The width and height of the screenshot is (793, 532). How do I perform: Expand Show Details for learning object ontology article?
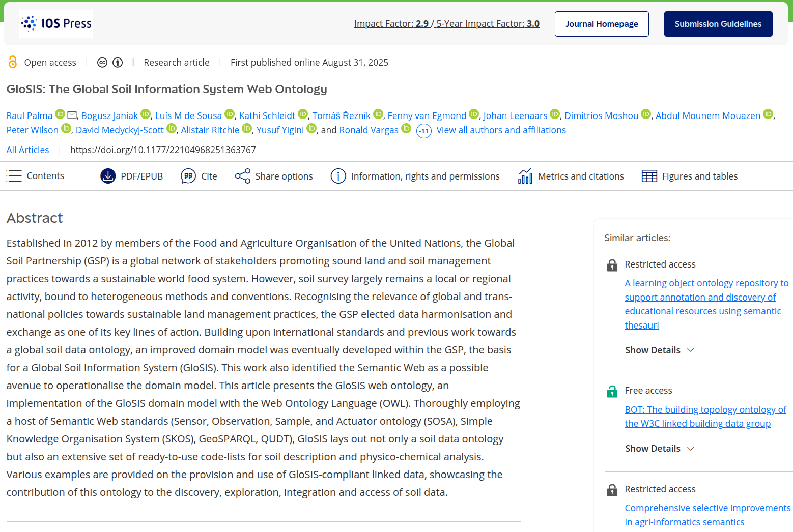(660, 350)
